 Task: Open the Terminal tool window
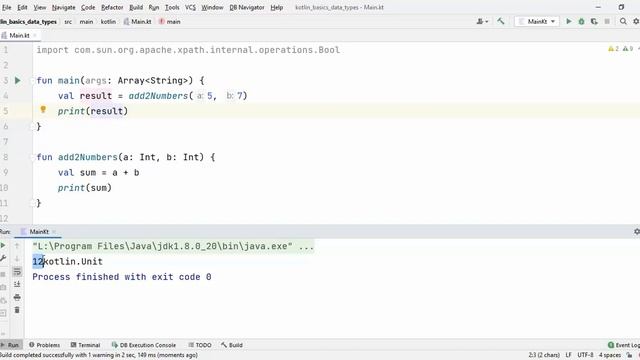85,345
